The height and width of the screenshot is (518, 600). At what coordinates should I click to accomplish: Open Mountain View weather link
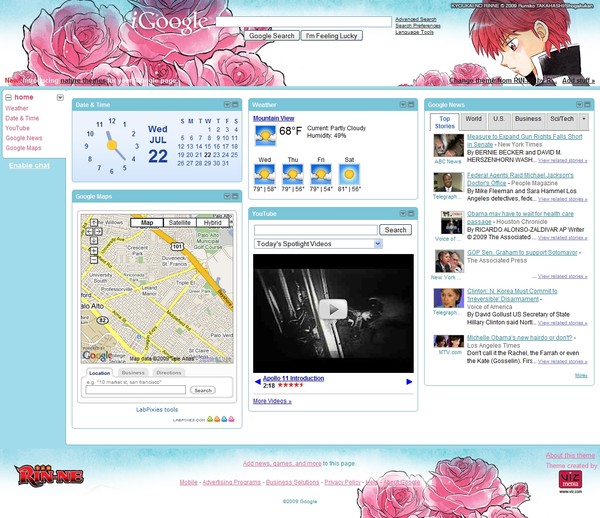pos(274,119)
